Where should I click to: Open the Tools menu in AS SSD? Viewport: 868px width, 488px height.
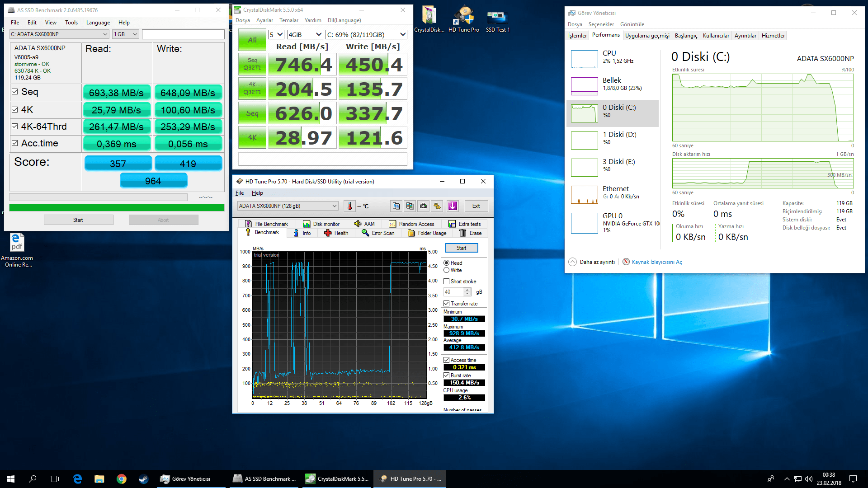point(71,23)
